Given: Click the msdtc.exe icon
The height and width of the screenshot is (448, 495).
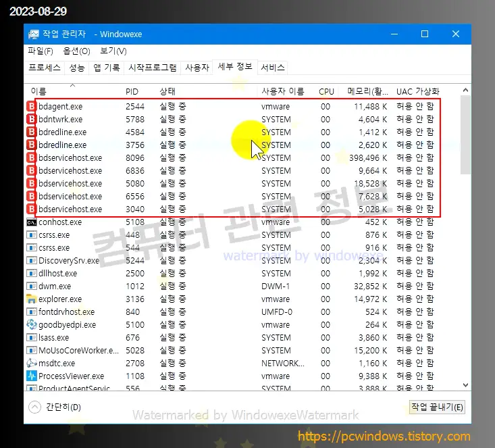Looking at the screenshot, I should click(x=31, y=363).
